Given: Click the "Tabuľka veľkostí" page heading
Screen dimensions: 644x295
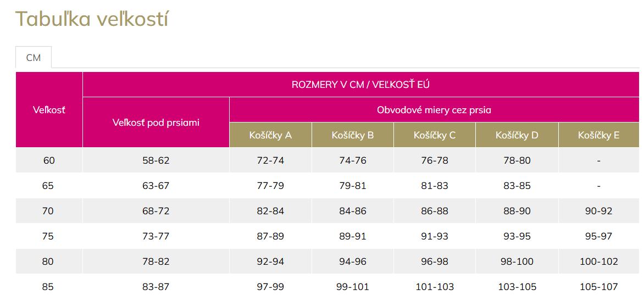Looking at the screenshot, I should (91, 19).
